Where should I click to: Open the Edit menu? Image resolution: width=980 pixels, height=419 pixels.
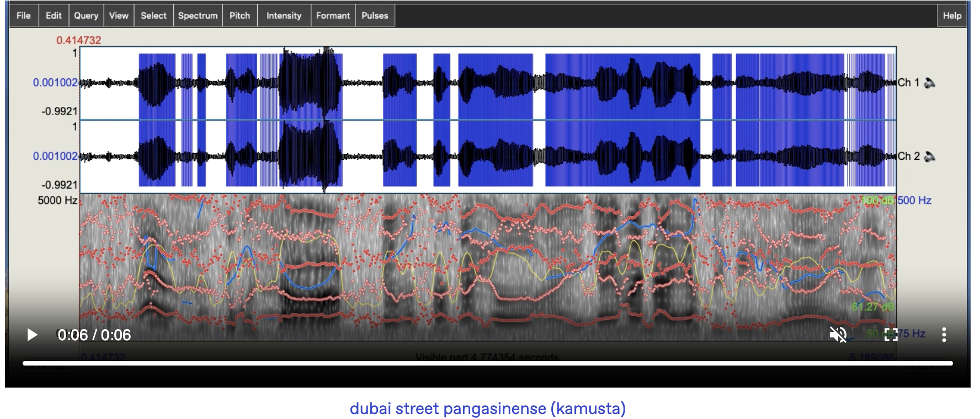[54, 15]
